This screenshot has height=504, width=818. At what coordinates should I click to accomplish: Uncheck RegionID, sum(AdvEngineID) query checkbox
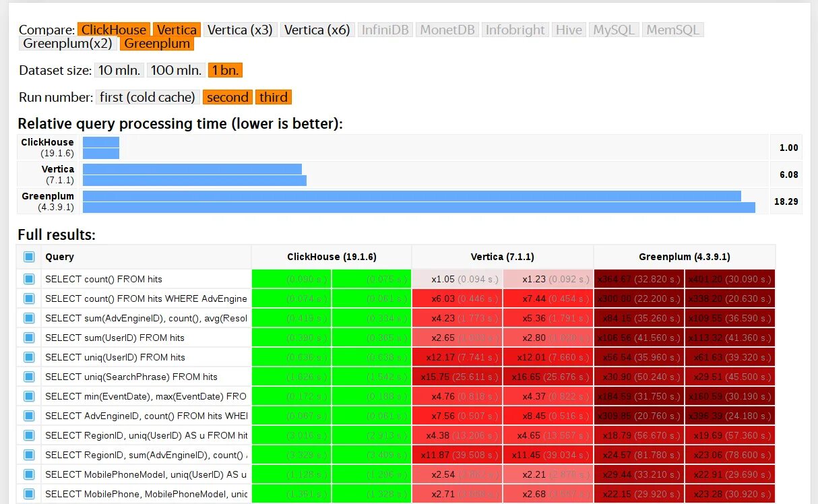(29, 455)
